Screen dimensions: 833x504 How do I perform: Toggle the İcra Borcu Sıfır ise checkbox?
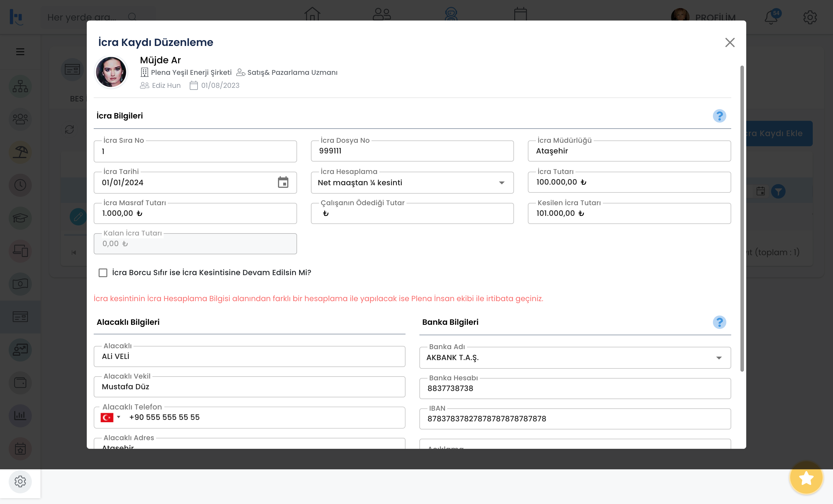pyautogui.click(x=103, y=273)
